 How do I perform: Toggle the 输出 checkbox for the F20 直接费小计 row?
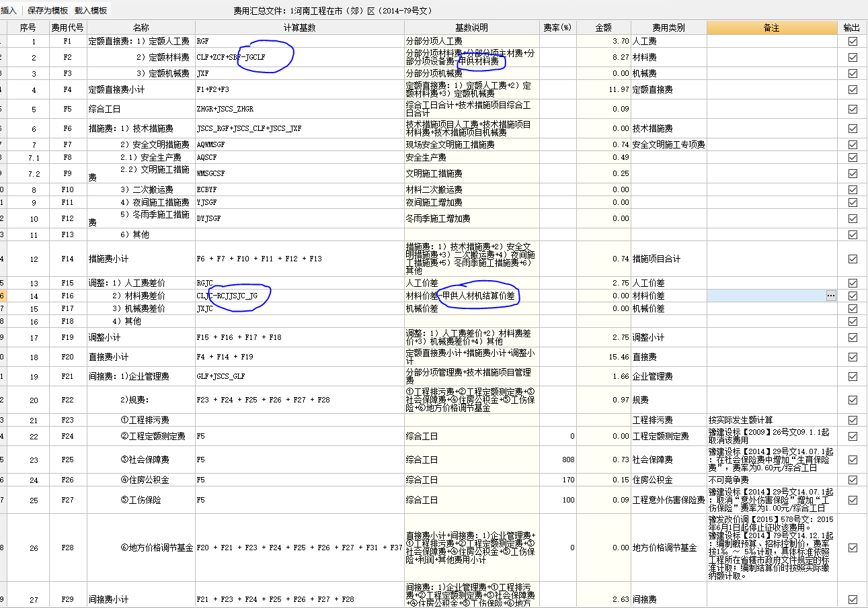[x=853, y=357]
